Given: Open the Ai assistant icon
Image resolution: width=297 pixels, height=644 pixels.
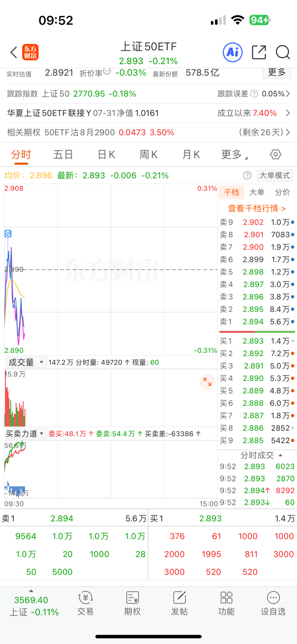Looking at the screenshot, I should (233, 52).
